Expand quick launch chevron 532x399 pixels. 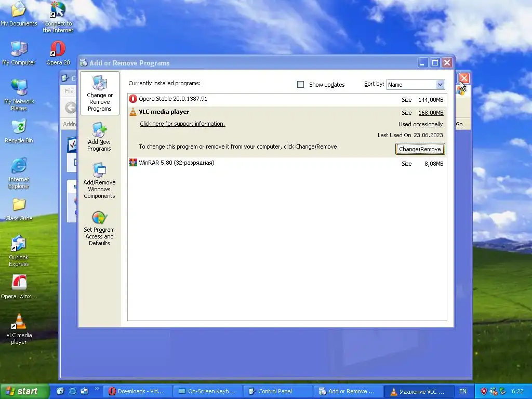97,389
